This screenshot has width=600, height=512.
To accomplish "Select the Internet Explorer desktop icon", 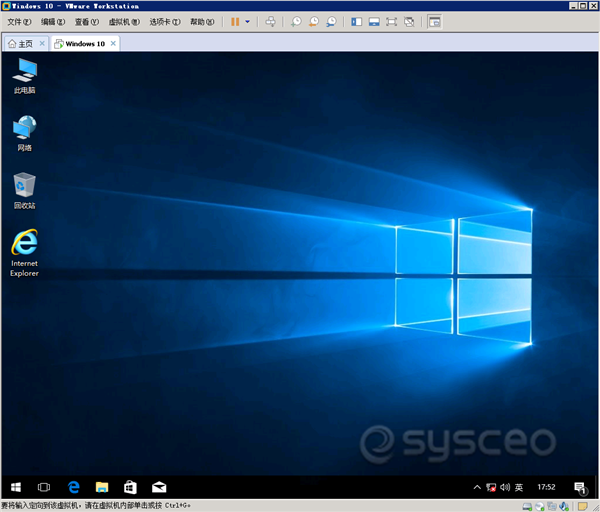I will tap(24, 253).
